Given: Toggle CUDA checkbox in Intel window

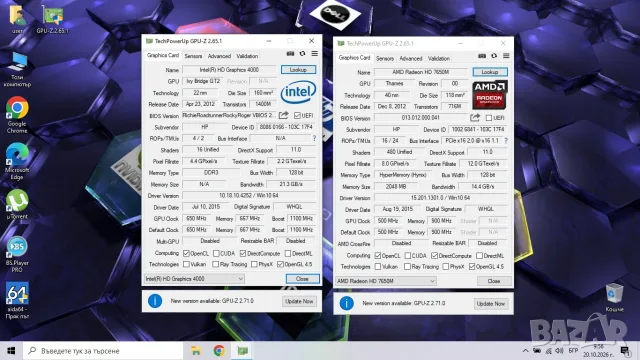Looking at the screenshot, I should [x=216, y=253].
